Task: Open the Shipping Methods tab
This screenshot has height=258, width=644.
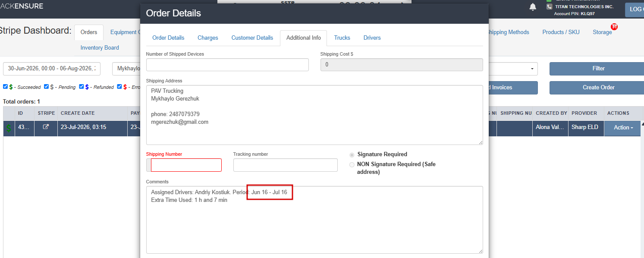Action: pos(509,32)
